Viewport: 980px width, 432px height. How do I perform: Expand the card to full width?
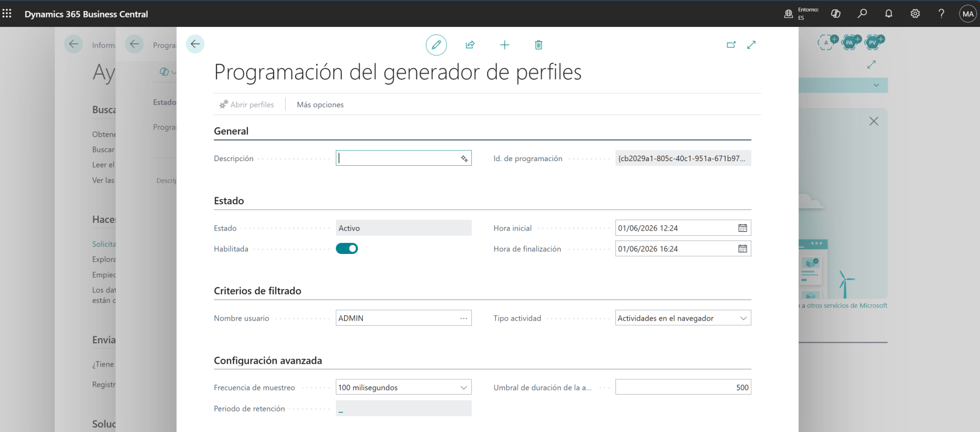click(751, 45)
